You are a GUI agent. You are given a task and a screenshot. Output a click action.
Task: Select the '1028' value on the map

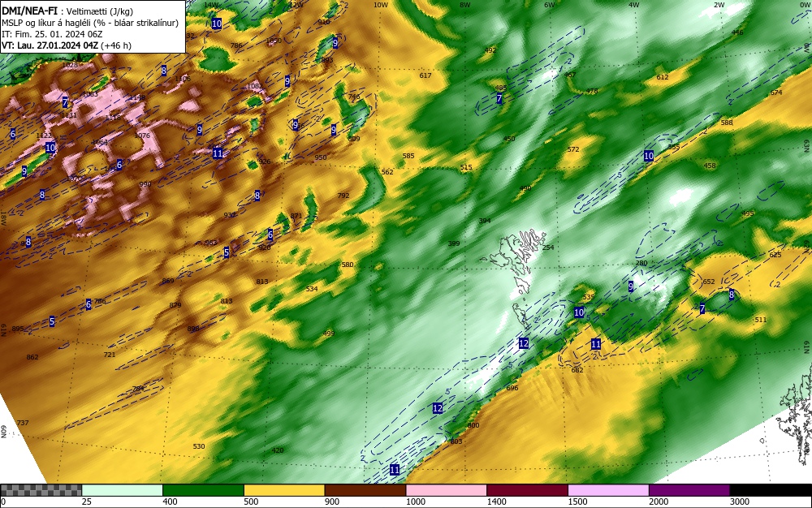[69, 65]
